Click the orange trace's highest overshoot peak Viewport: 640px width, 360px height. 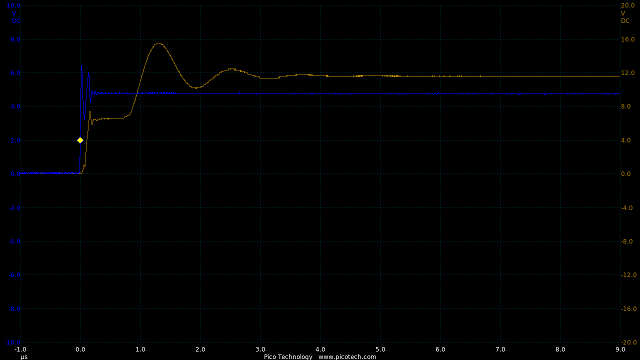(158, 44)
